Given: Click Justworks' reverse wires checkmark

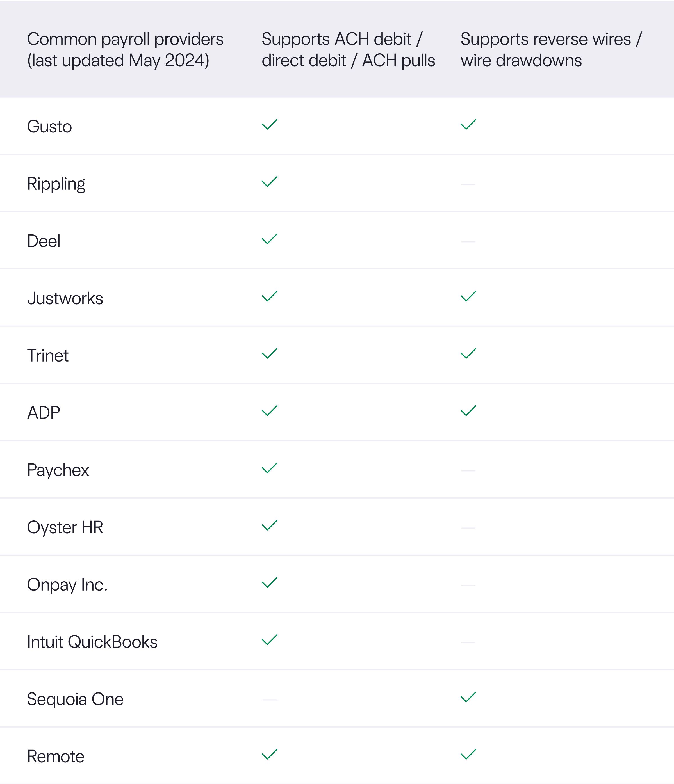Looking at the screenshot, I should tap(468, 296).
